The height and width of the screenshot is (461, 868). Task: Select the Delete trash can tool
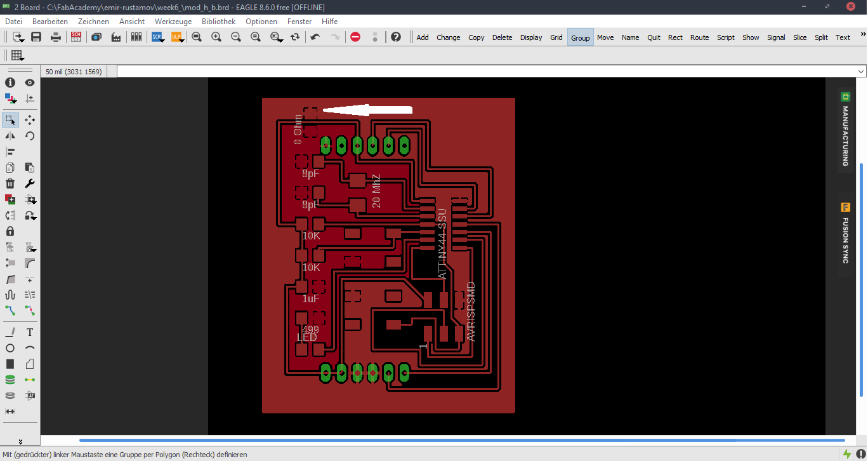pos(10,184)
